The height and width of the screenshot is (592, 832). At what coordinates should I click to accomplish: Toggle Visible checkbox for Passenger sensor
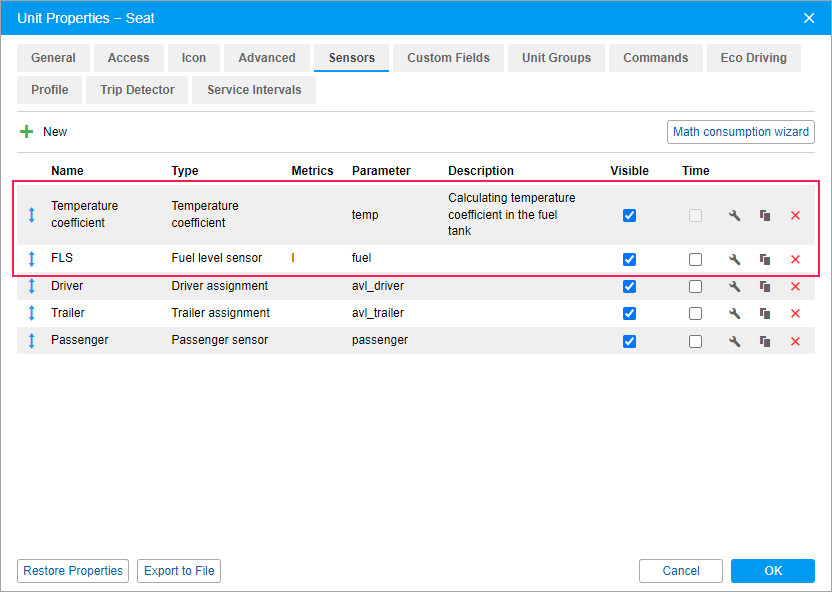629,341
